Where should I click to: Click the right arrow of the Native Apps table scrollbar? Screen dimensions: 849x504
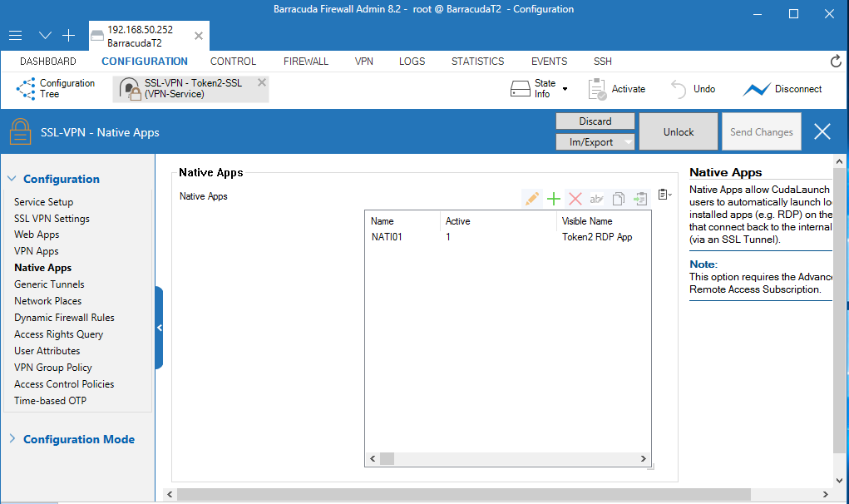(x=644, y=458)
